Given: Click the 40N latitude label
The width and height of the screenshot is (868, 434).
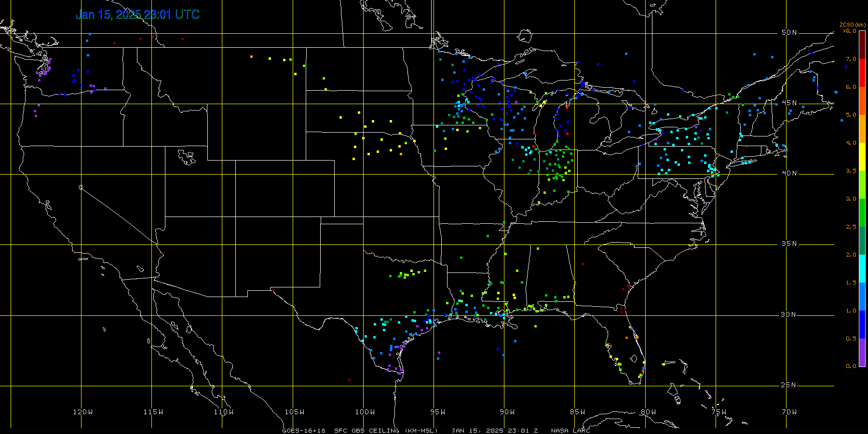Looking at the screenshot, I should coord(789,173).
